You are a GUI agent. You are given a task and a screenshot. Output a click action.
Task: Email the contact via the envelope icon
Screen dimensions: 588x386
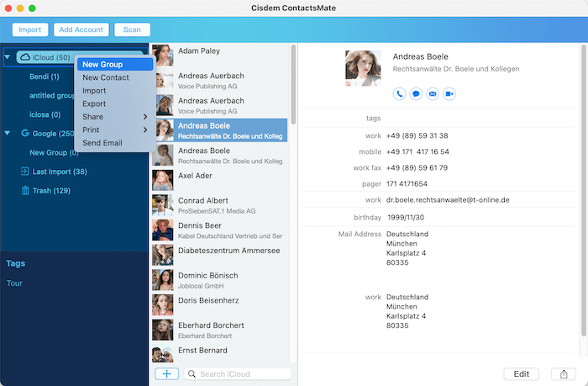click(x=433, y=94)
